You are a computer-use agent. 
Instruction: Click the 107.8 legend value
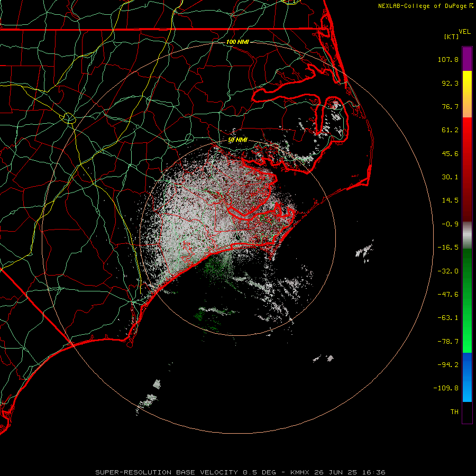coord(448,60)
